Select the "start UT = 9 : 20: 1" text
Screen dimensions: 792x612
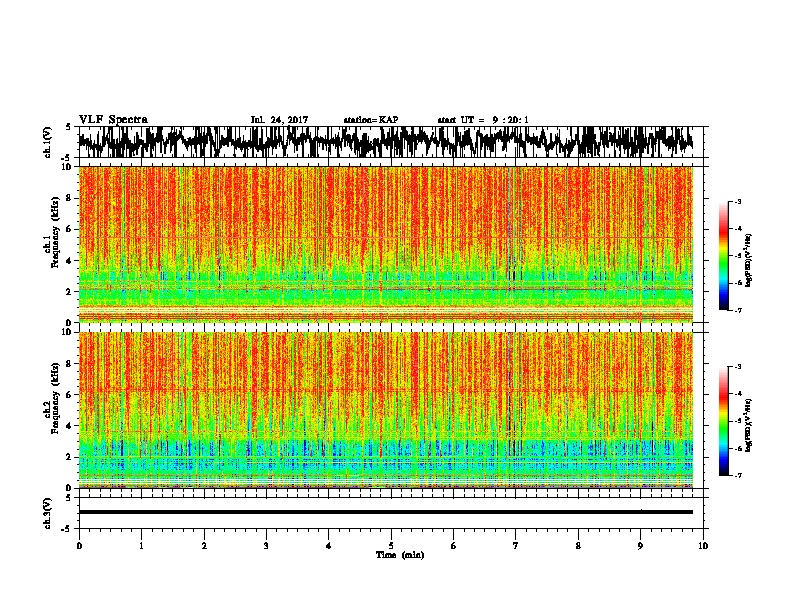tap(483, 120)
